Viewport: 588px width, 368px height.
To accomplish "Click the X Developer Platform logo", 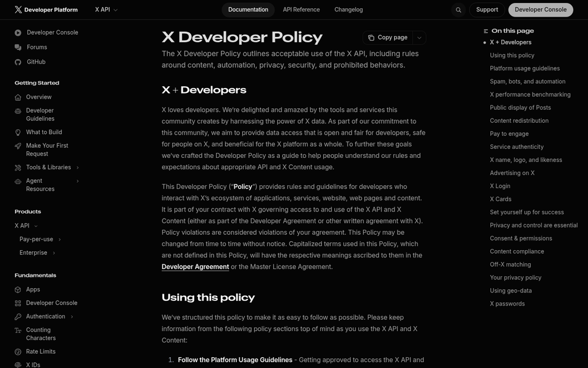I will tap(46, 10).
